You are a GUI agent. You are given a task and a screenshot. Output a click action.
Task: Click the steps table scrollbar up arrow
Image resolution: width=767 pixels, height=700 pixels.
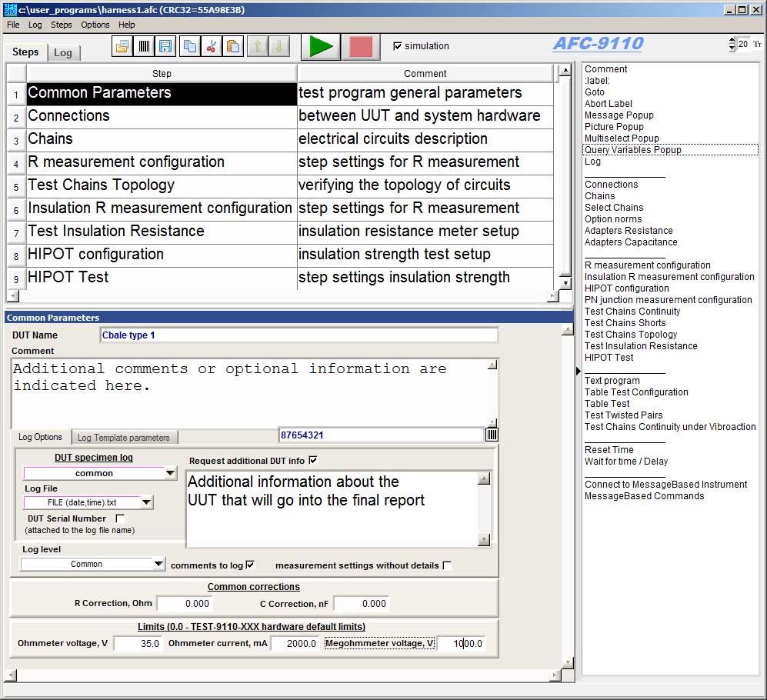click(x=565, y=70)
